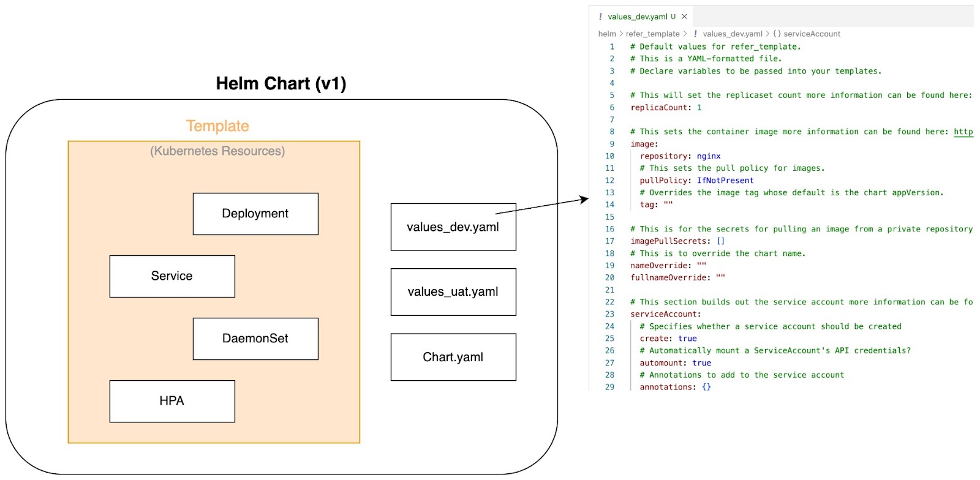This screenshot has width=980, height=480.
Task: Select the Chart.yaml diagram box
Action: coord(453,357)
